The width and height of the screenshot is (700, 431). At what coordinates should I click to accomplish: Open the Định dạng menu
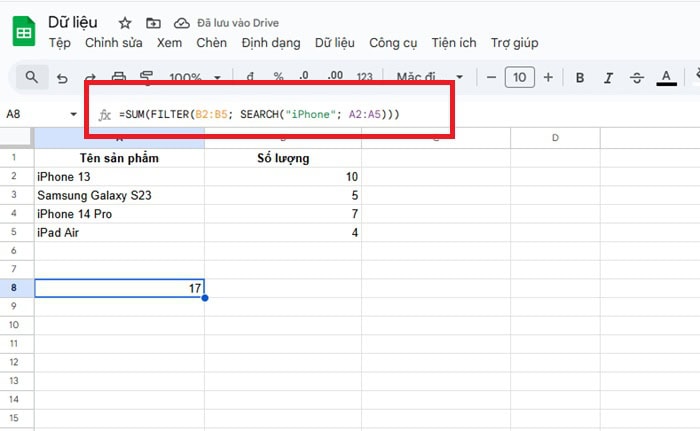[x=270, y=43]
